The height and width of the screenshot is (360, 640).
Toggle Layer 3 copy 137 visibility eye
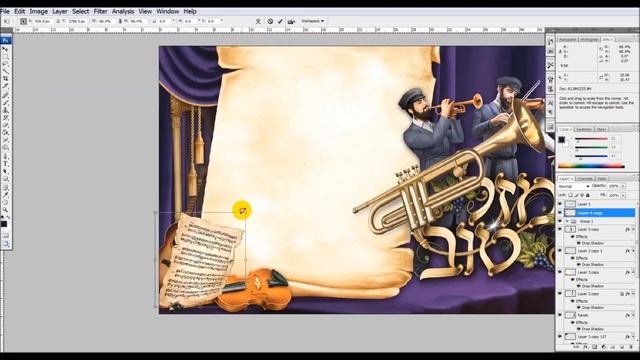(560, 336)
